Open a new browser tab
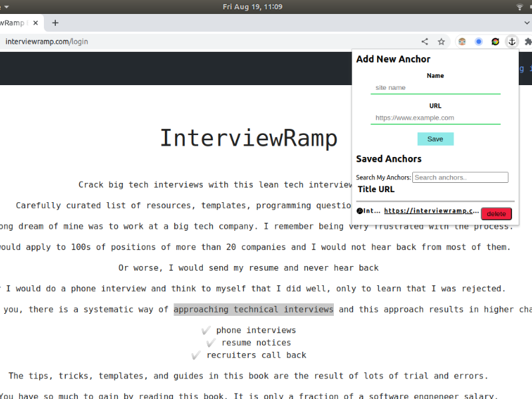Image resolution: width=532 pixels, height=399 pixels. pos(55,23)
